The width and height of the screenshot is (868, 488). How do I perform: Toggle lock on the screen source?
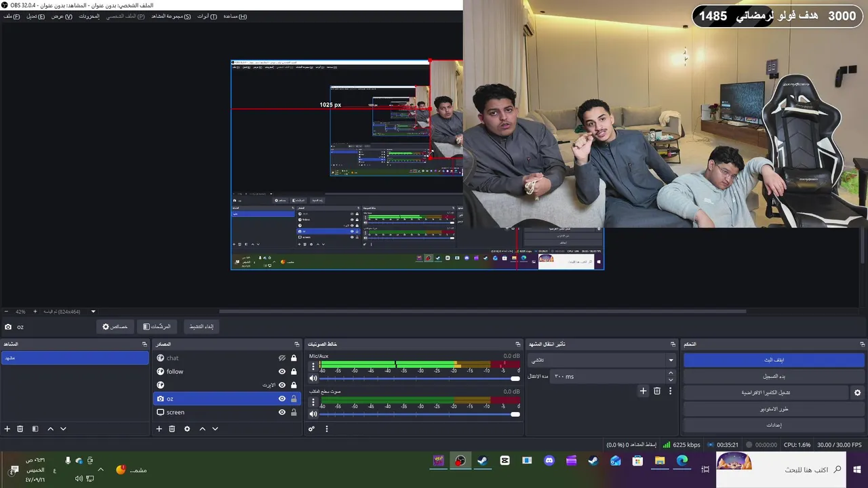pyautogui.click(x=294, y=412)
